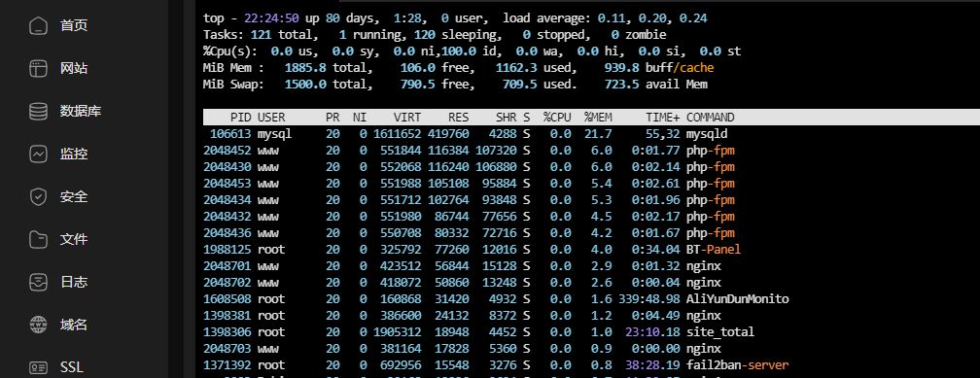Open the 安全 menu item
980x378 pixels.
pos(74,197)
